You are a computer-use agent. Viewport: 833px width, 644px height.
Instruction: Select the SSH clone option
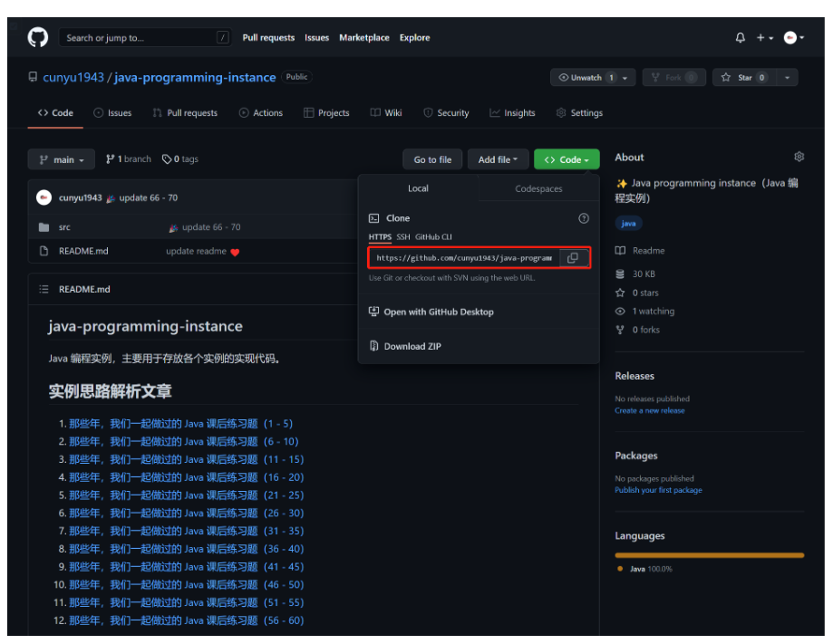pos(403,236)
